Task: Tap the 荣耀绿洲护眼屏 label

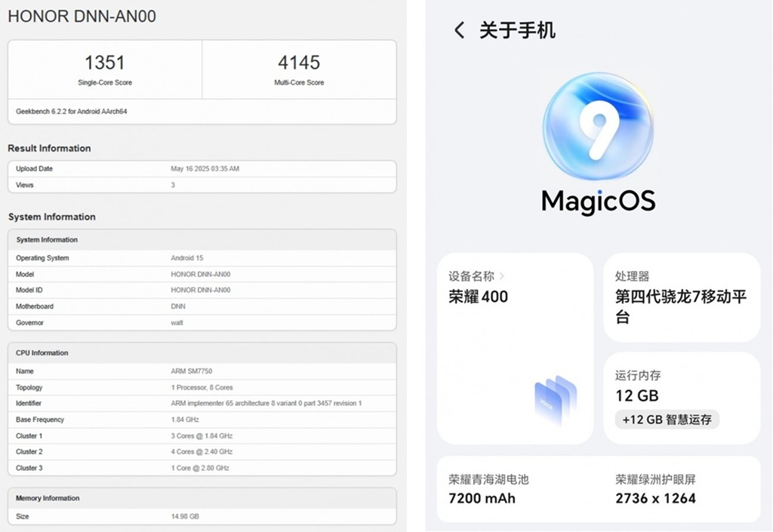Action: coord(655,479)
